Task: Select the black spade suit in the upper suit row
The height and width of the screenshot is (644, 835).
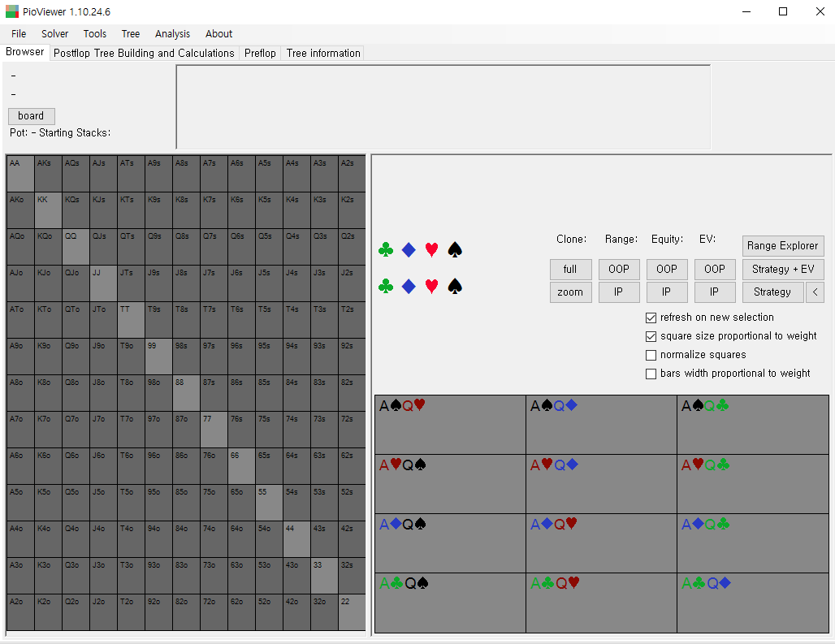Action: pyautogui.click(x=455, y=249)
